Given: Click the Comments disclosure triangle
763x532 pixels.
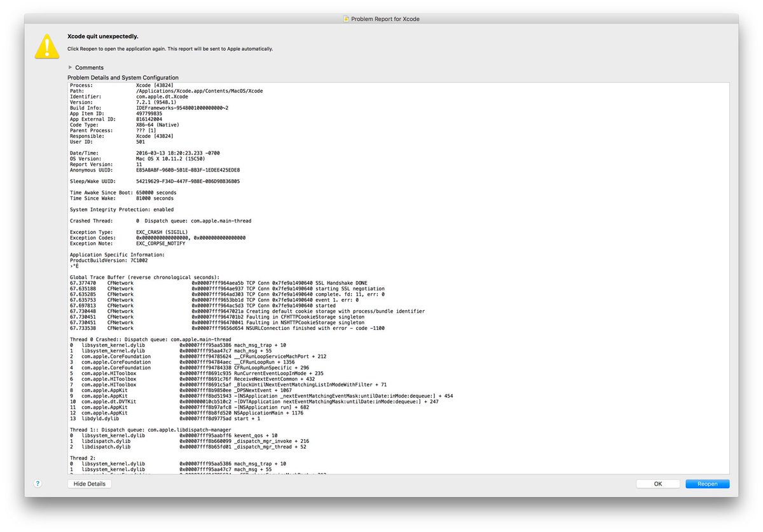Looking at the screenshot, I should click(x=70, y=67).
